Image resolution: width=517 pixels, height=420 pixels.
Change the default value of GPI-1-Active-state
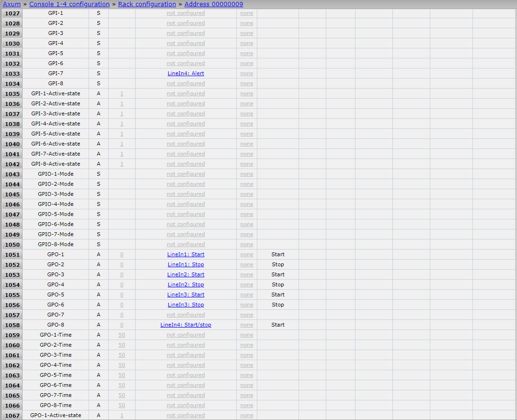pos(122,94)
